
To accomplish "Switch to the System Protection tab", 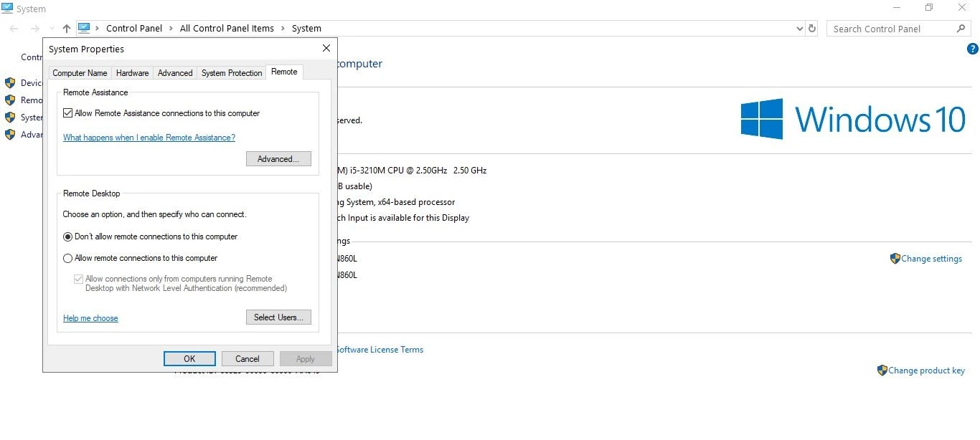I will click(x=232, y=73).
